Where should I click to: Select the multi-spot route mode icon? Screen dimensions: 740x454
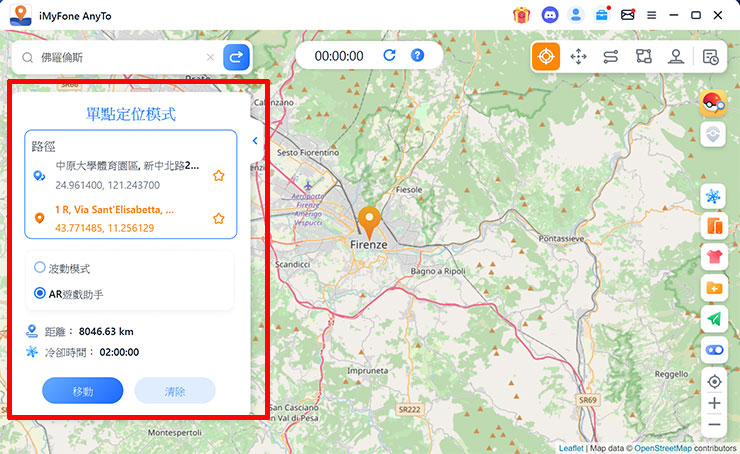643,57
